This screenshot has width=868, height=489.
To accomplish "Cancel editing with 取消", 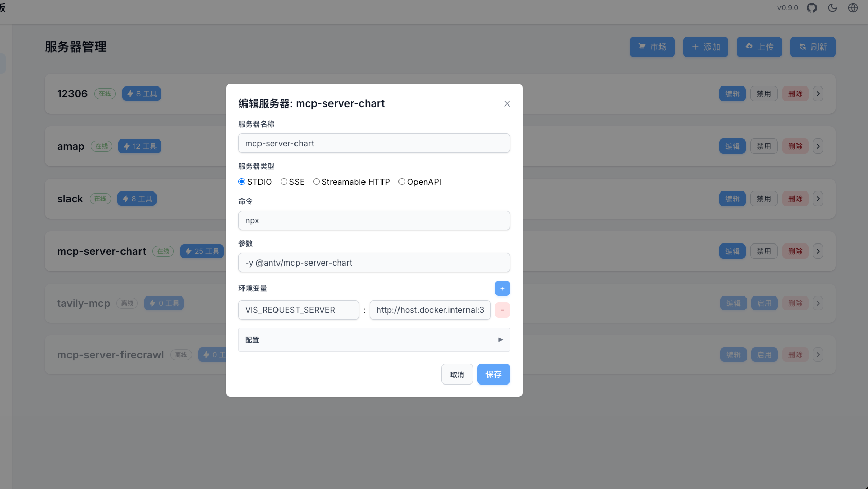I will (457, 374).
